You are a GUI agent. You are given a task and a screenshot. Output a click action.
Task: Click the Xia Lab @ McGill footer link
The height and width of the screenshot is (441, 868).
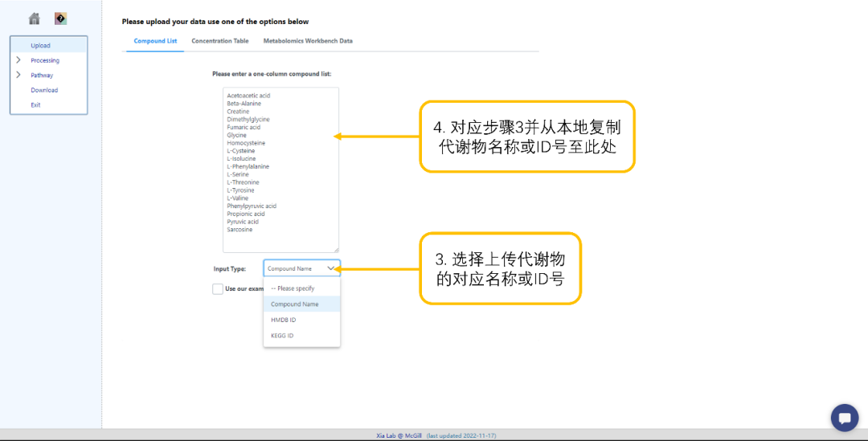point(399,435)
